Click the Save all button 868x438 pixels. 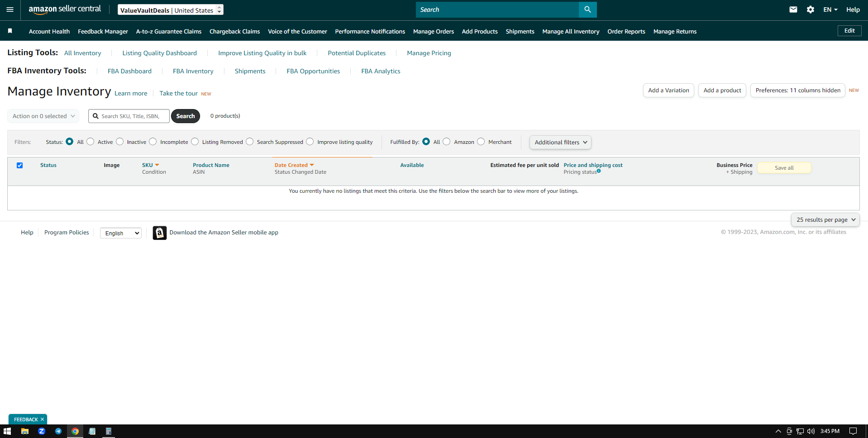784,168
